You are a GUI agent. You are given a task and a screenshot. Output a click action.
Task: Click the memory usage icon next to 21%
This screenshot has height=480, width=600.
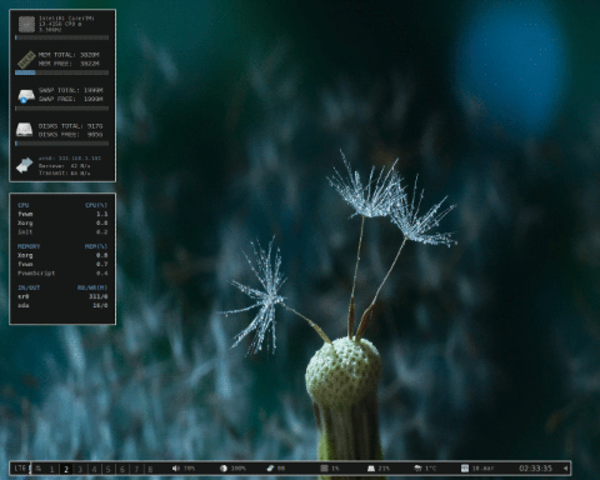point(371,468)
